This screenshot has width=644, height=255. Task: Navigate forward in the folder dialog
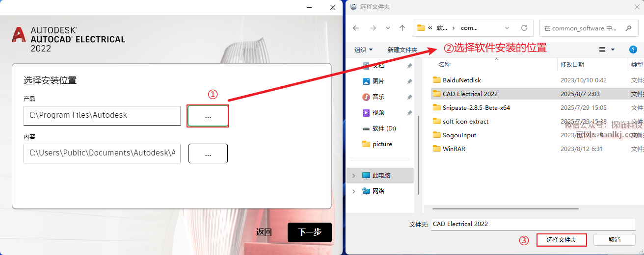point(373,28)
